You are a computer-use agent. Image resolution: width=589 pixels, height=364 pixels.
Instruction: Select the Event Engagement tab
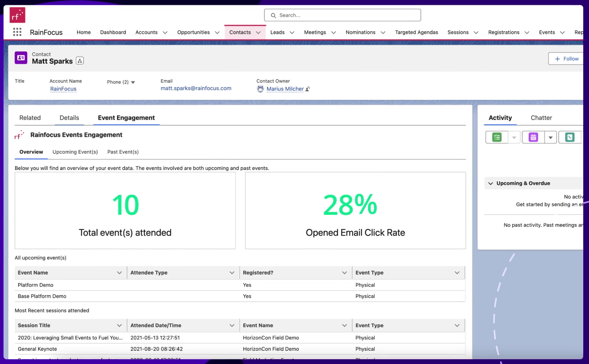point(126,118)
